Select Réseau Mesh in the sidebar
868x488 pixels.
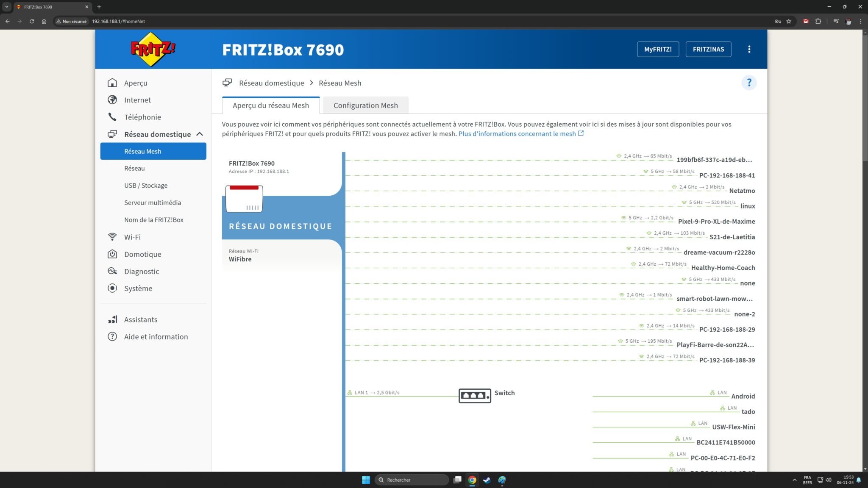(153, 151)
